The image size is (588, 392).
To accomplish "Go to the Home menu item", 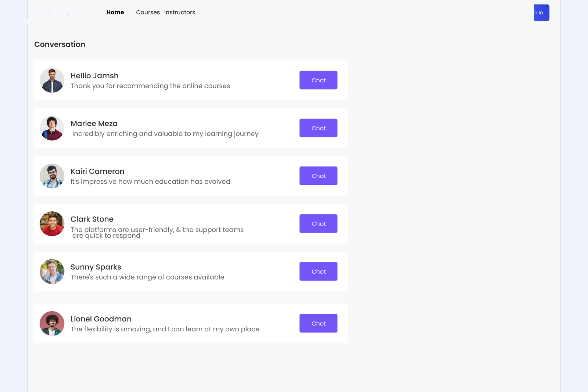I will 115,12.
